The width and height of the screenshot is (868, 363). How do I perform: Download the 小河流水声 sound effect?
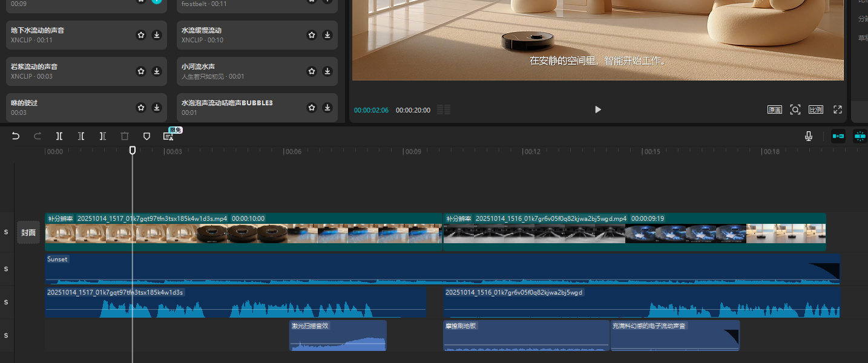coord(327,71)
